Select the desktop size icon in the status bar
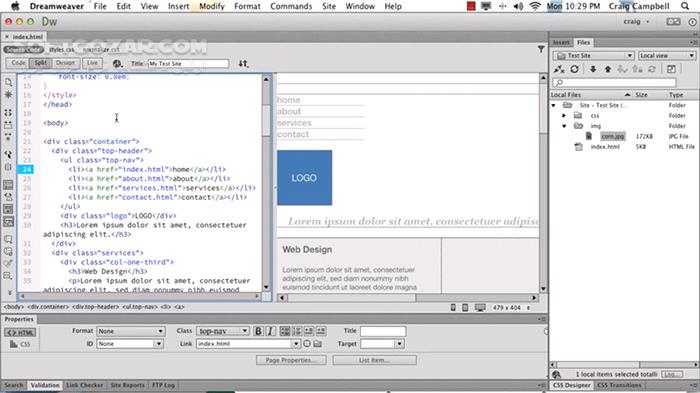 coord(480,308)
